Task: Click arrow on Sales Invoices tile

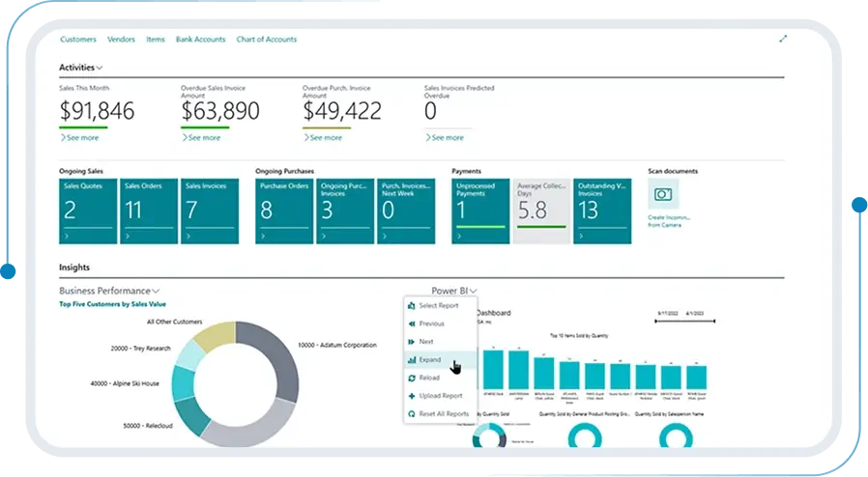Action: (x=188, y=236)
